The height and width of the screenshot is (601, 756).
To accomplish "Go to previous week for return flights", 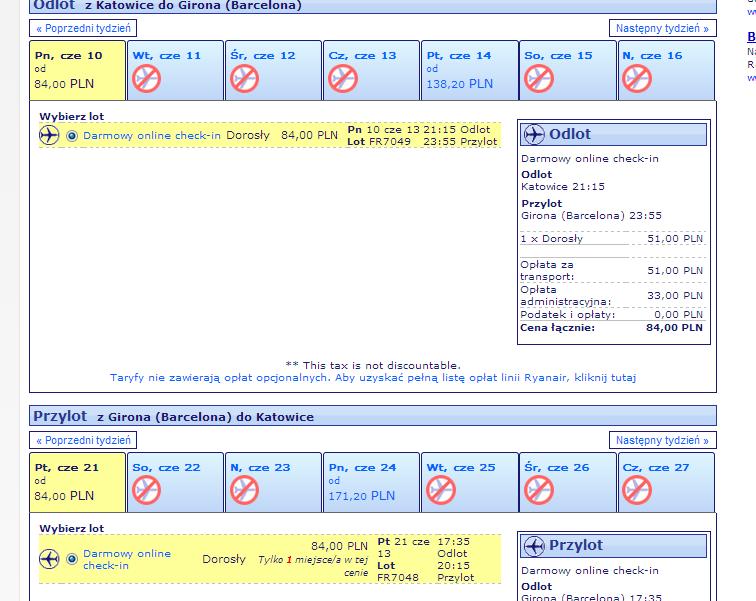I will click(x=83, y=441).
